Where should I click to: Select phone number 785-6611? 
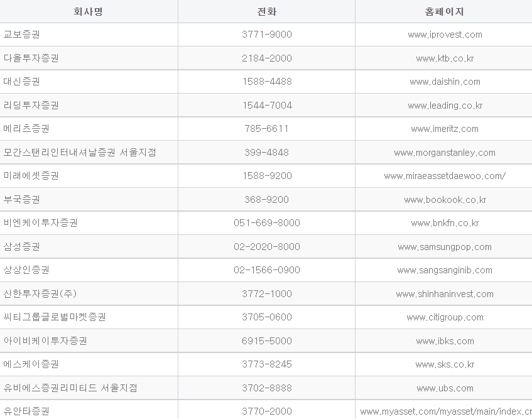point(267,129)
